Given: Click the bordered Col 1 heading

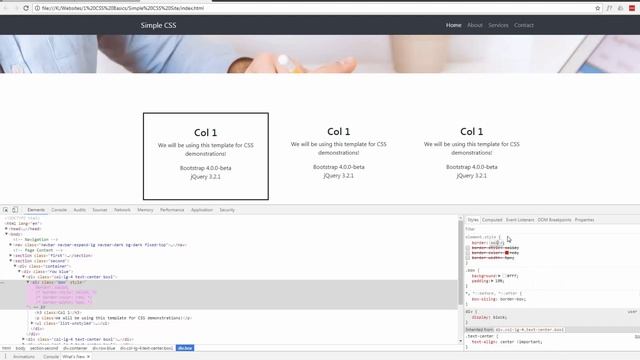Looking at the screenshot, I should [205, 133].
